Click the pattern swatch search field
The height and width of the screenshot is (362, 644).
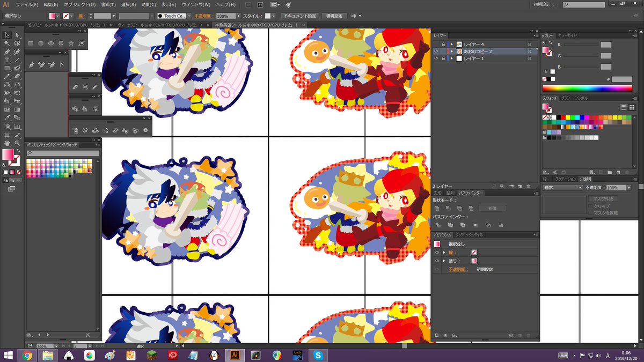coord(63,153)
